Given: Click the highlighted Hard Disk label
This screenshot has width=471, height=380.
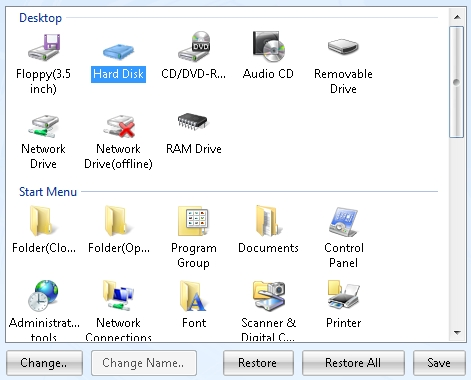Looking at the screenshot, I should [x=118, y=74].
